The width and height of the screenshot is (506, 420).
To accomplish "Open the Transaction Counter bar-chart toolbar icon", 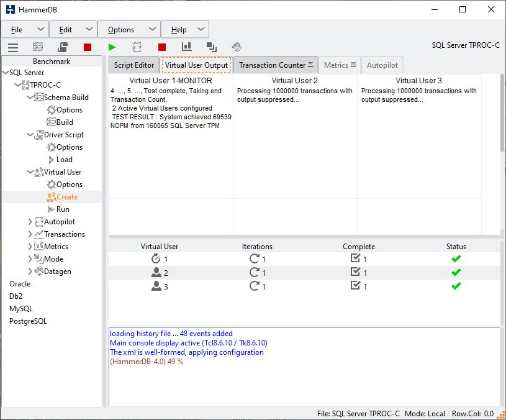I will click(186, 47).
